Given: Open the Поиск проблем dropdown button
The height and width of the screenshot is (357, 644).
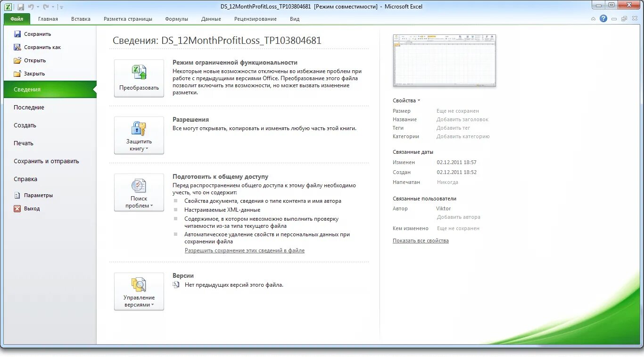Looking at the screenshot, I should [139, 192].
